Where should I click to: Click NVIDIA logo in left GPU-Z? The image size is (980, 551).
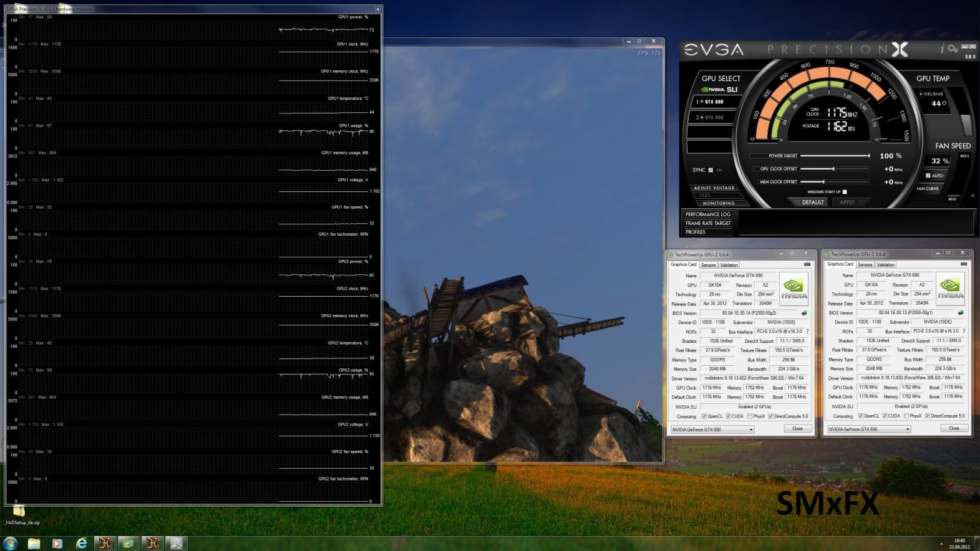click(793, 289)
